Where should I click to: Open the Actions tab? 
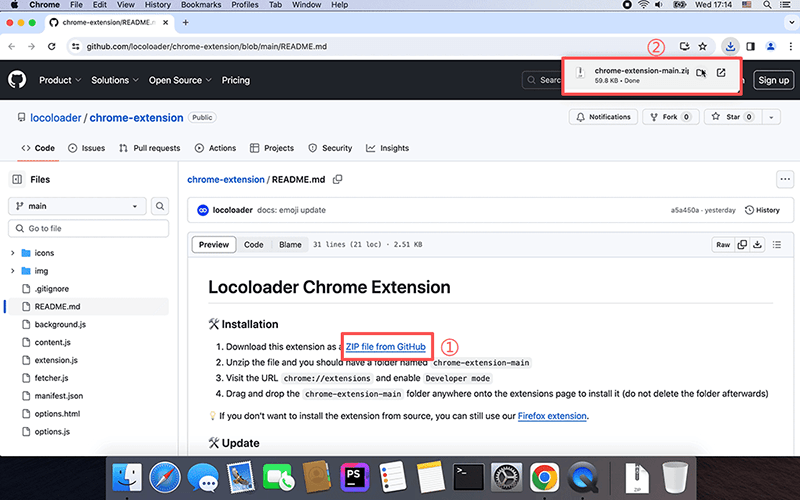click(215, 148)
